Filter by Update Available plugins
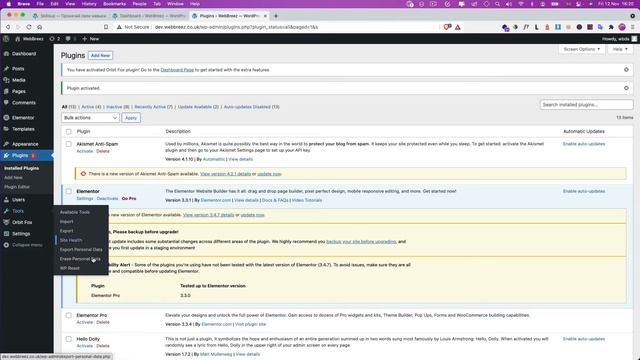This screenshot has width=640, height=360. pos(198,107)
